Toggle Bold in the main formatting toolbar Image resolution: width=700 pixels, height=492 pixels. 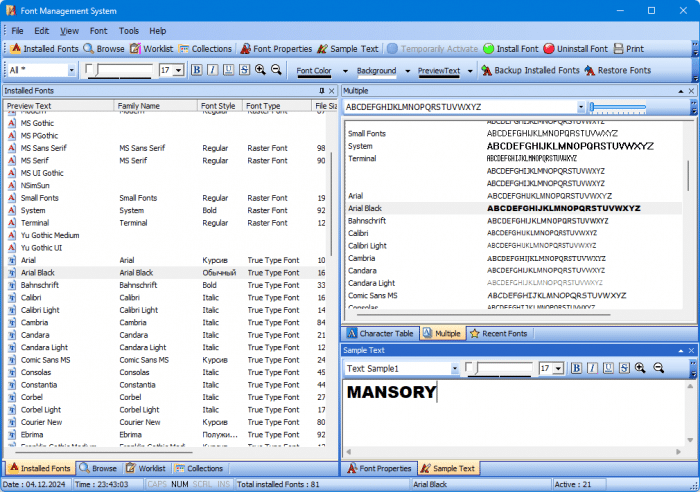(x=196, y=70)
